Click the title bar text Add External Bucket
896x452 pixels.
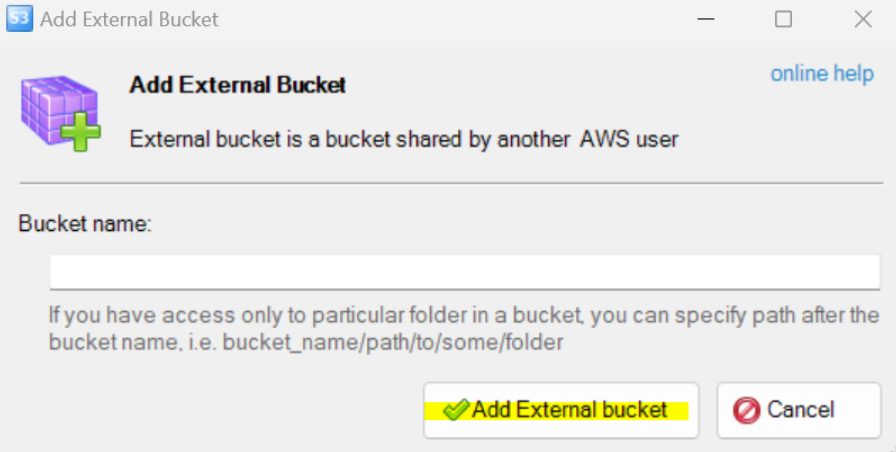click(x=129, y=19)
